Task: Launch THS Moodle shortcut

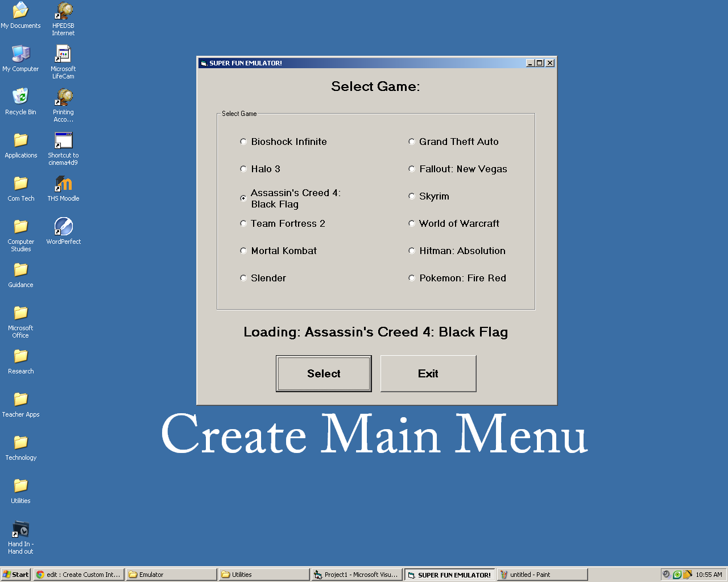Action: coord(63,184)
